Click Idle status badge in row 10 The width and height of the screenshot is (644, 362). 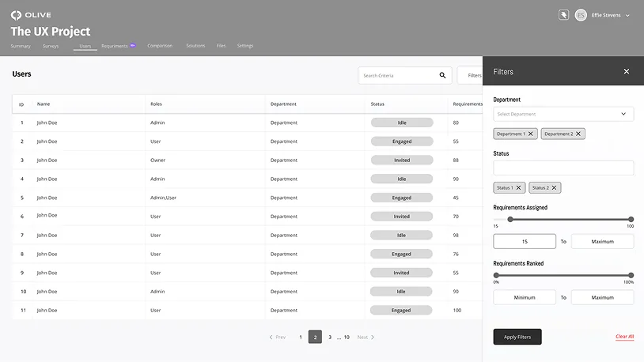pos(401,292)
